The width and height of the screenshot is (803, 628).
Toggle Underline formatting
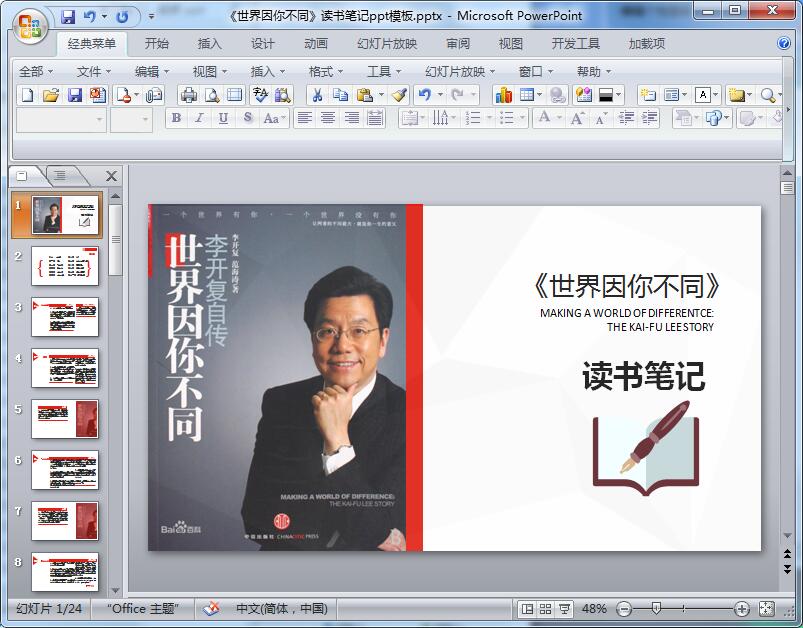223,118
